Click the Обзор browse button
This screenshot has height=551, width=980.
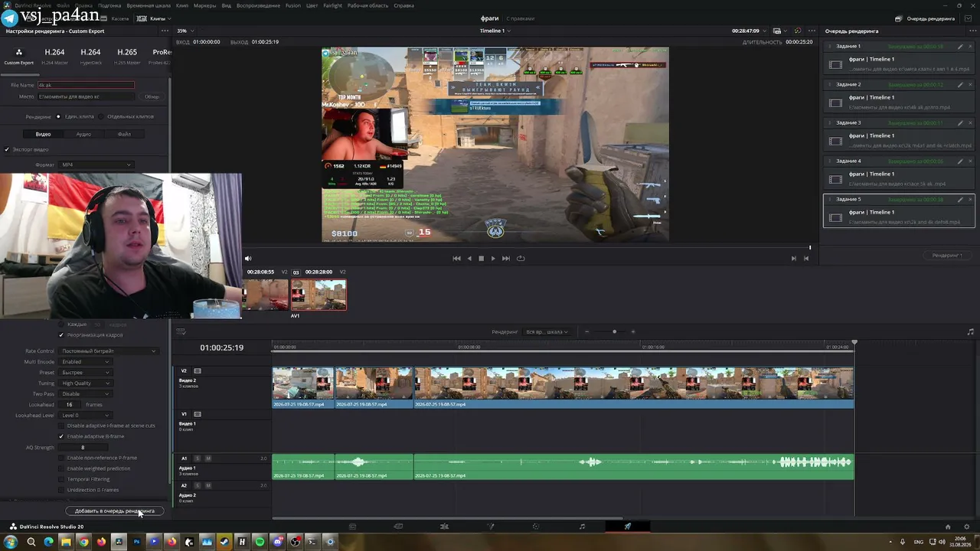click(152, 96)
